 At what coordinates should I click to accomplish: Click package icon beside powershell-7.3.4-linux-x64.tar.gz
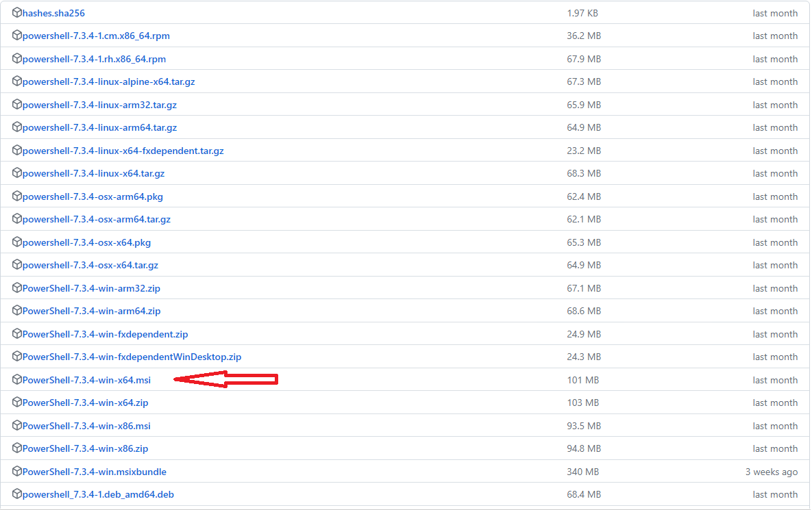click(16, 173)
